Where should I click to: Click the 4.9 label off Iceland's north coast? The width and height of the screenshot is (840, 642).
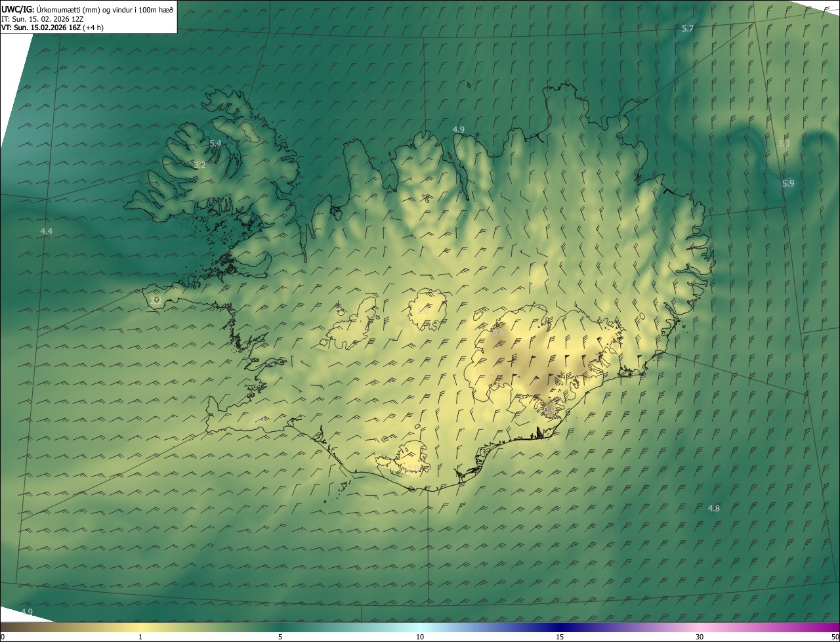(x=459, y=129)
